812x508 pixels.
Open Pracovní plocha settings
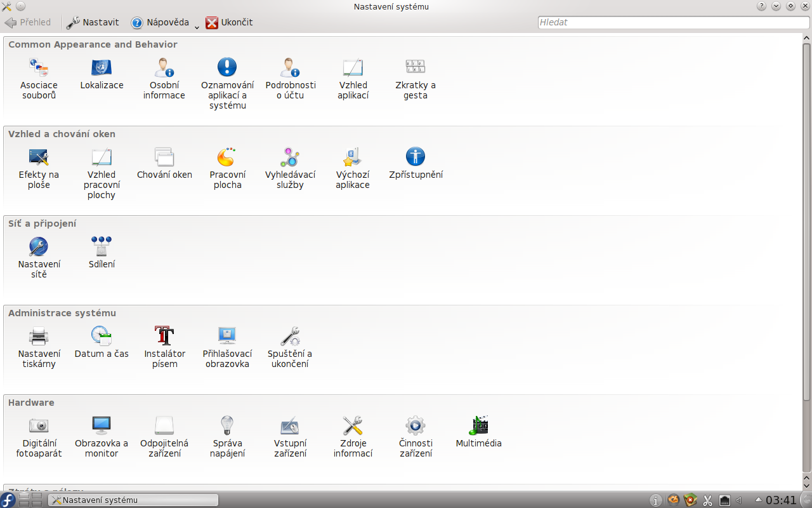(227, 168)
